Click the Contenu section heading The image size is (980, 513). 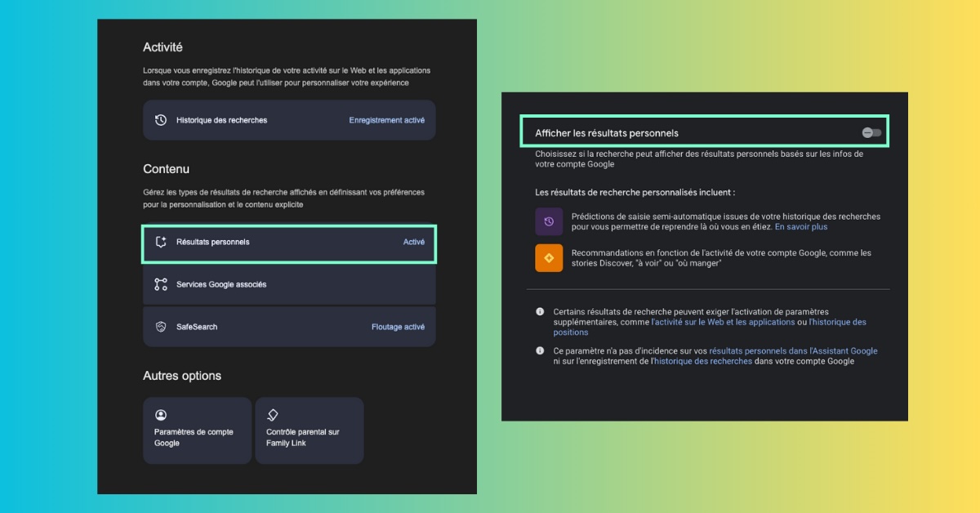click(166, 169)
